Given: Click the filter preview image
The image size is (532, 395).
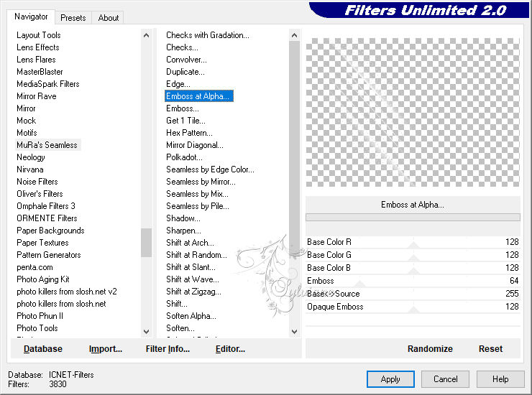Looking at the screenshot, I should 413,112.
